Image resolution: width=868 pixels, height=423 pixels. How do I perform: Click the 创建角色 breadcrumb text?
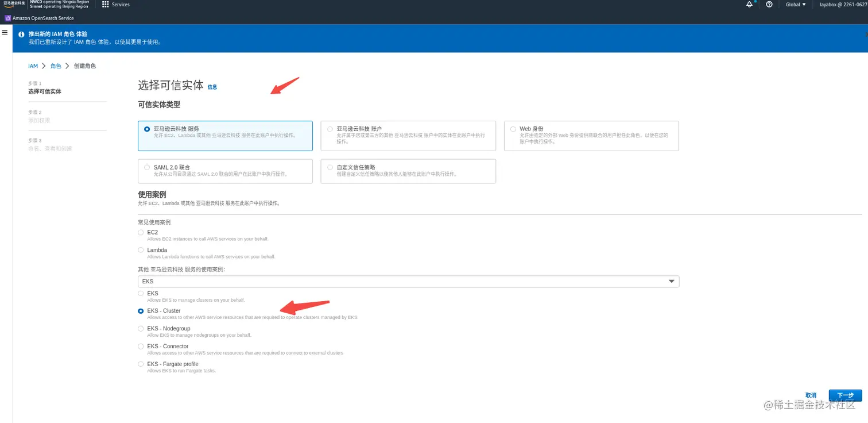tap(85, 66)
